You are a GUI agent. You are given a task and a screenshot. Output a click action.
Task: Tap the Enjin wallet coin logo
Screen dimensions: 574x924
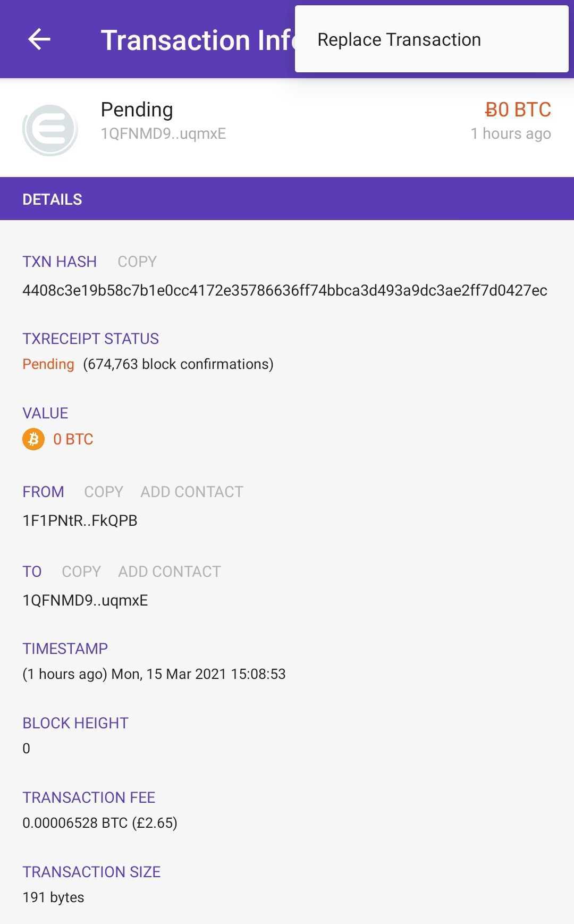point(50,130)
